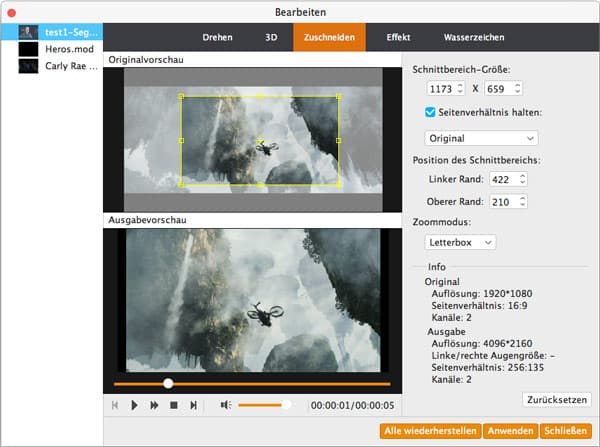
Task: Stop video playback with the square icon
Action: tap(173, 405)
